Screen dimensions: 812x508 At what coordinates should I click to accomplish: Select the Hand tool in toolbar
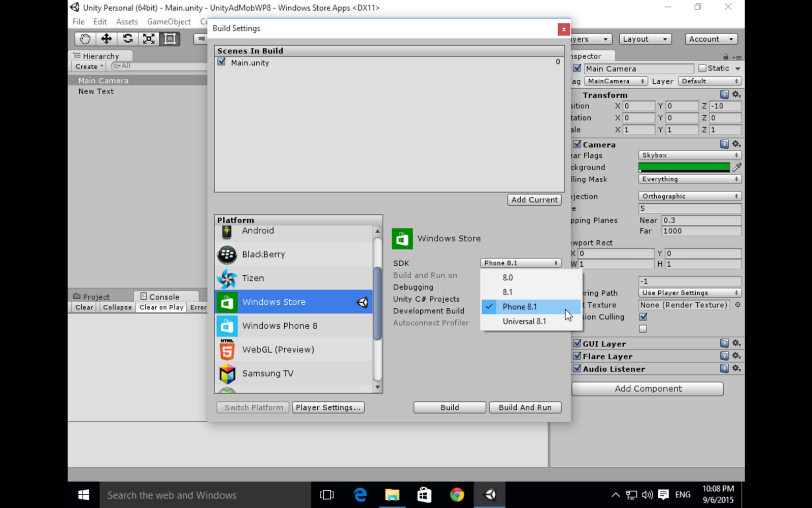(85, 39)
